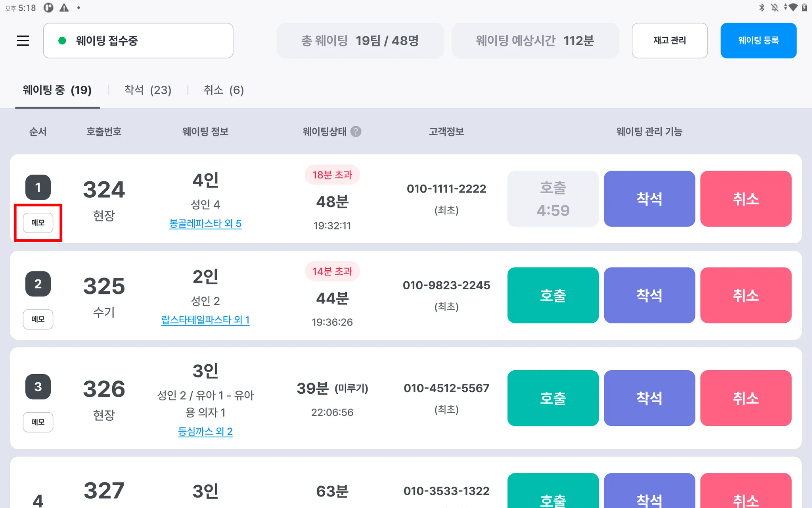This screenshot has width=812, height=508.
Task: Tap the warning triangle status icon
Action: pyautogui.click(x=64, y=8)
